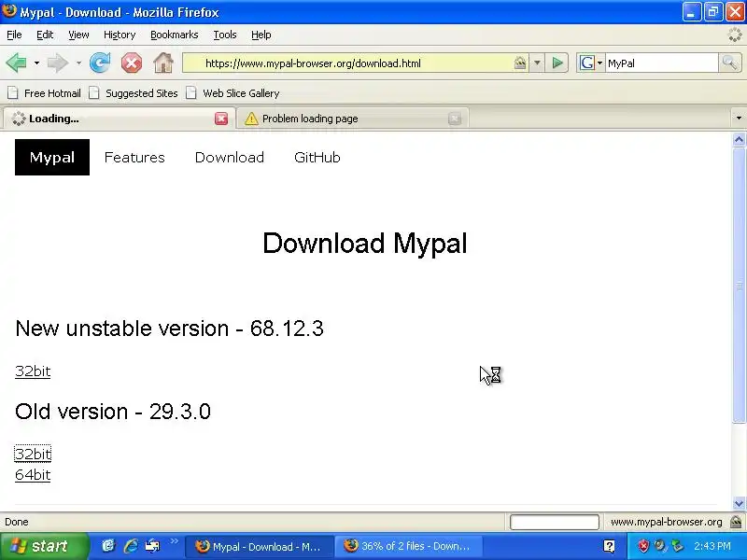Open the list all tabs dropdown

pos(739,119)
